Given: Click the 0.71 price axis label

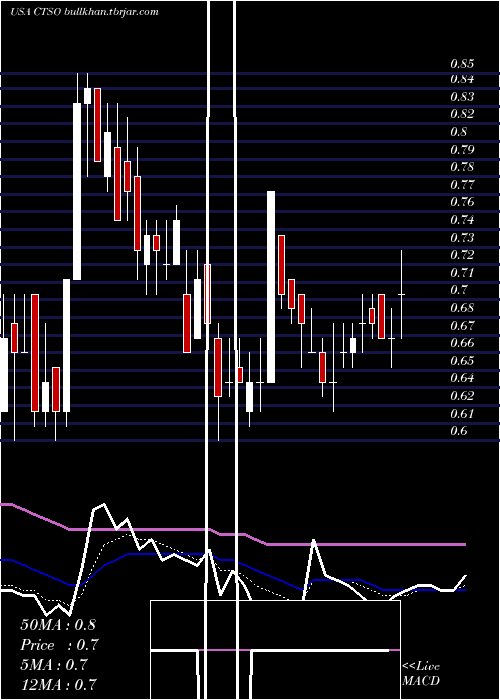Looking at the screenshot, I should [462, 273].
